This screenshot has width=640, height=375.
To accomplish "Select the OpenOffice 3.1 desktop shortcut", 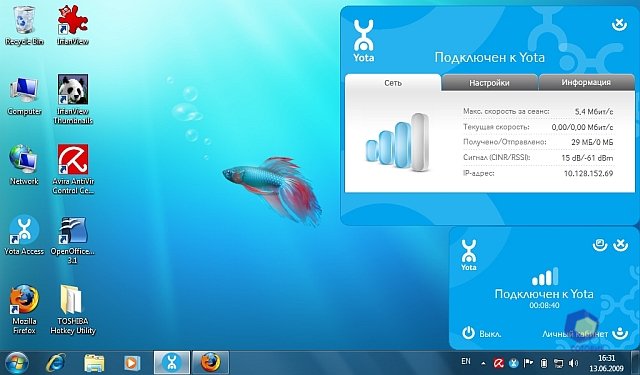I will pyautogui.click(x=73, y=240).
